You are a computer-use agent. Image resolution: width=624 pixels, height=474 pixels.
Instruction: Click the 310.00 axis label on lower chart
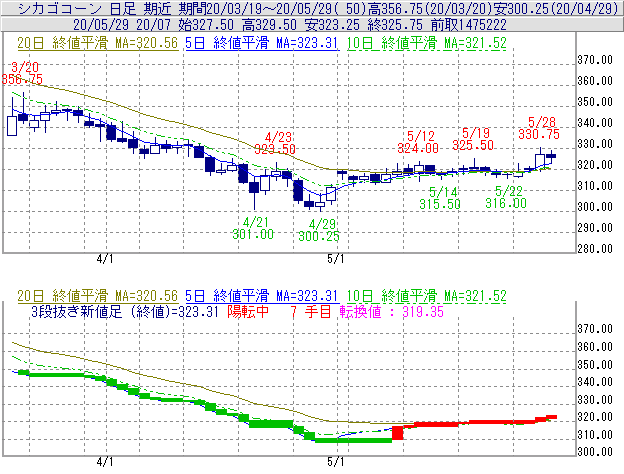coord(595,434)
